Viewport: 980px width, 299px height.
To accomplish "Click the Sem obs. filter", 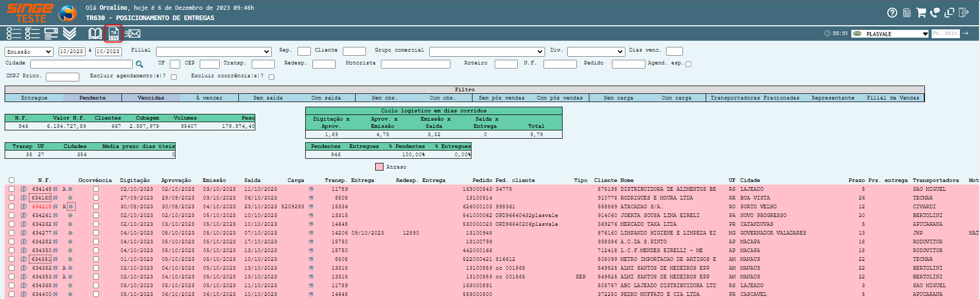I will 384,98.
